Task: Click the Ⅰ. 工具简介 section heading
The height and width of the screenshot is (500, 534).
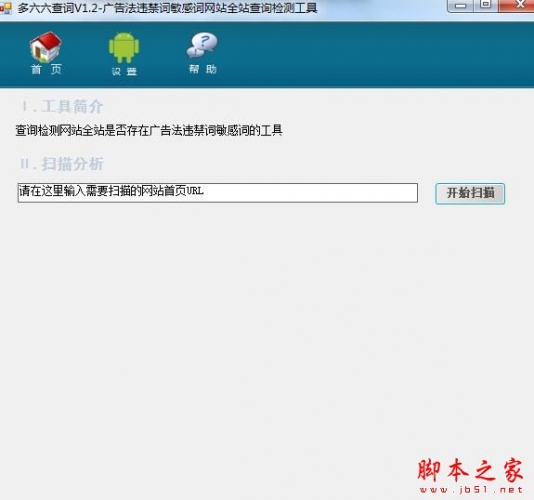Action: point(62,106)
